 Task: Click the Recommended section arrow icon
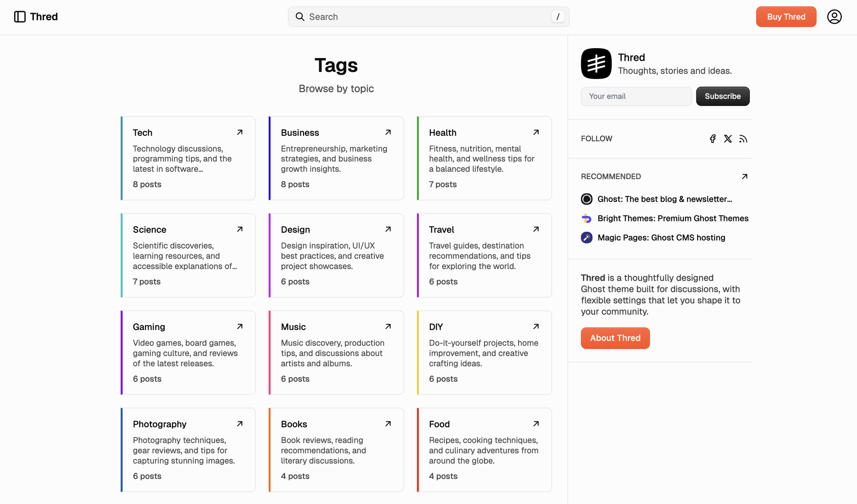[x=744, y=176]
